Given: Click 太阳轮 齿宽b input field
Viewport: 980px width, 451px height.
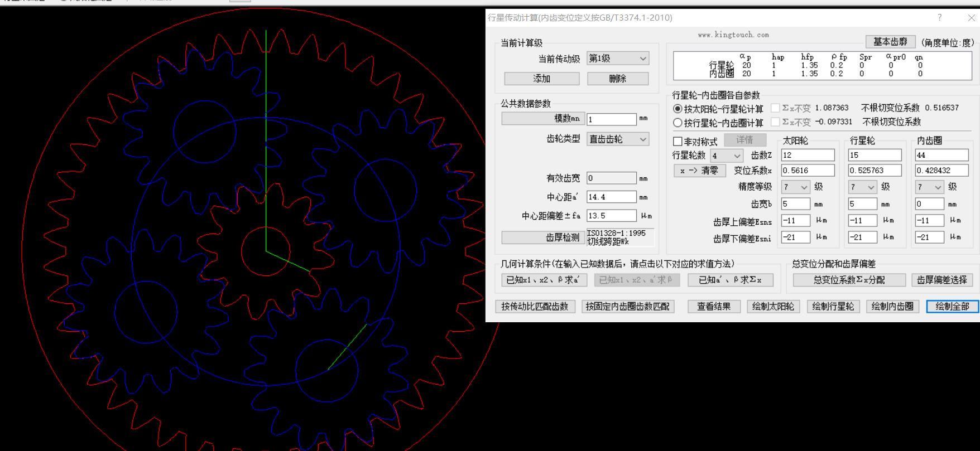Looking at the screenshot, I should 796,204.
